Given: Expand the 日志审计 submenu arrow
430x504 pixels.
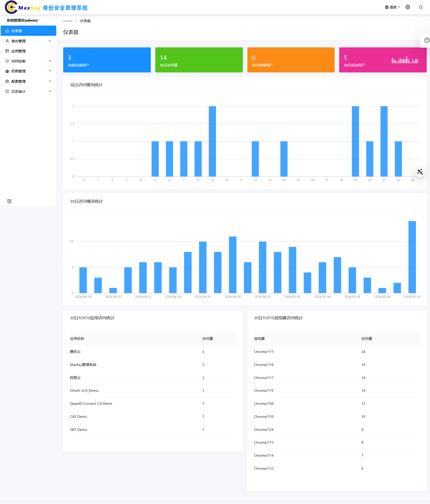Looking at the screenshot, I should pyautogui.click(x=50, y=91).
